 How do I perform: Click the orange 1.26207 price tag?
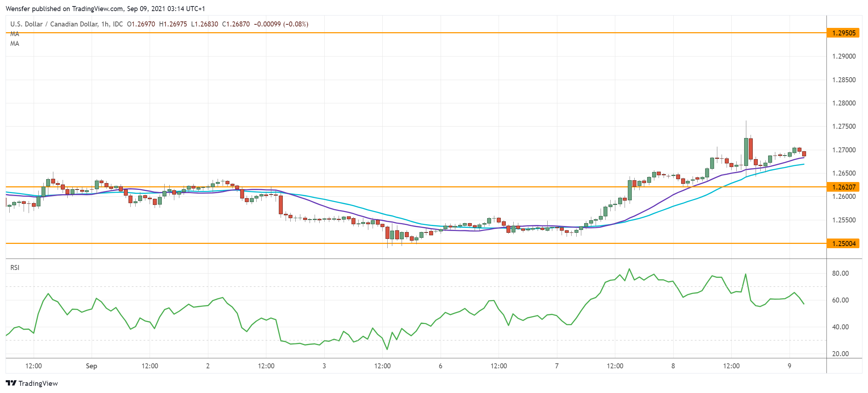[843, 187]
